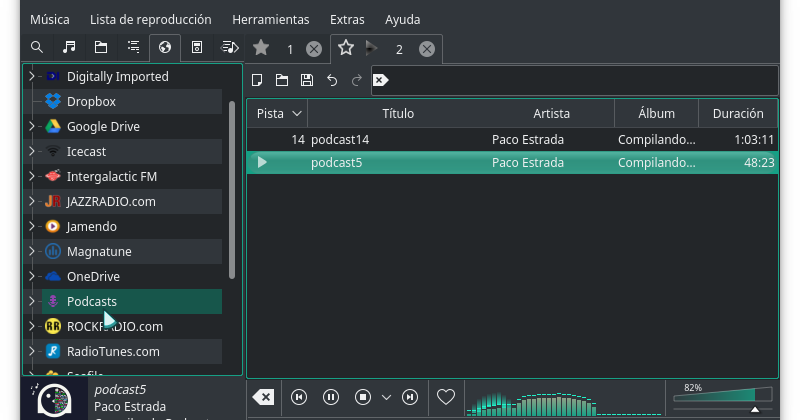The height and width of the screenshot is (420, 800).
Task: Open the devices sidebar tab
Action: [x=197, y=47]
